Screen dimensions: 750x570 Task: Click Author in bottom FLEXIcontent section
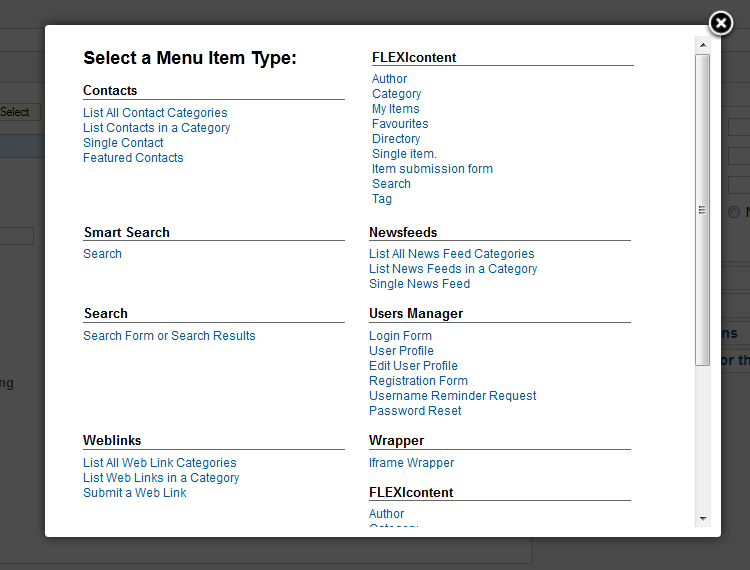386,514
